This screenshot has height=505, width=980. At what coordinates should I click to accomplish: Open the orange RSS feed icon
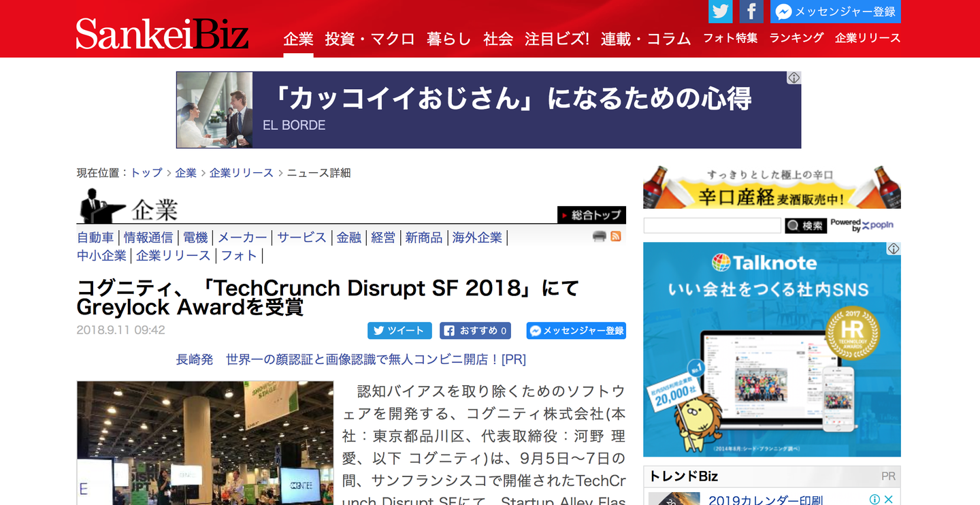[616, 237]
